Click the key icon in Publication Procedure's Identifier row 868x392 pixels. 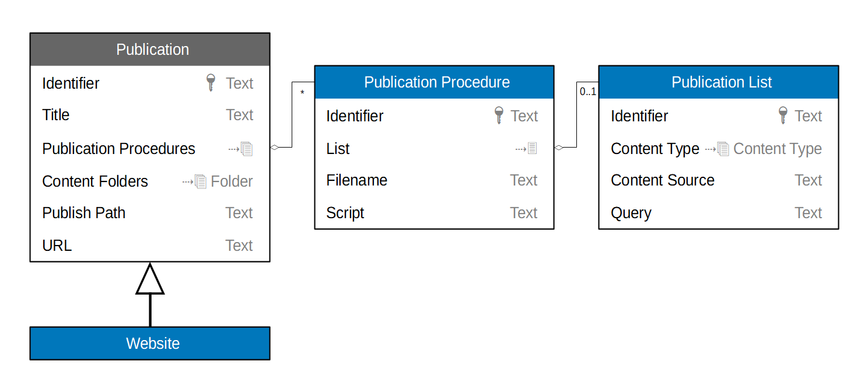pos(498,116)
